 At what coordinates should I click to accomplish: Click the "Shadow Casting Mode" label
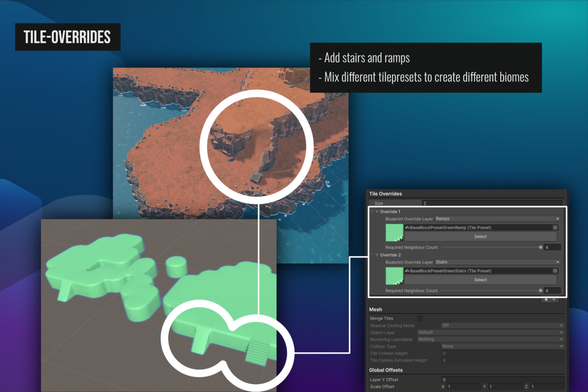(x=392, y=325)
